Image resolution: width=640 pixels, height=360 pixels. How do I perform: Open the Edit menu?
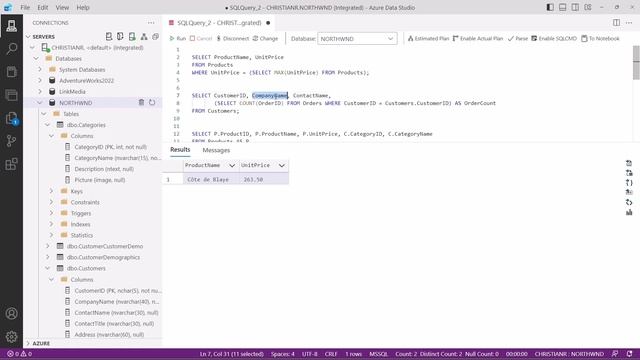42,7
